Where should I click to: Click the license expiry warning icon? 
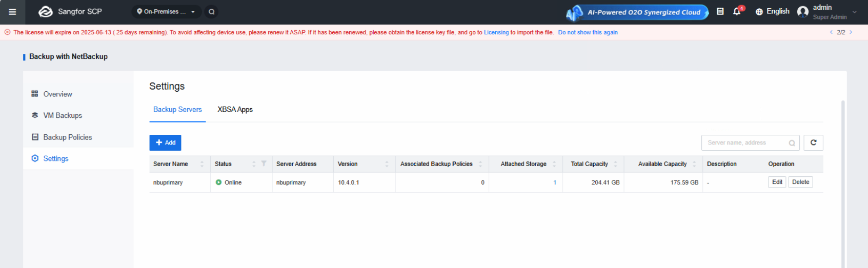click(7, 32)
